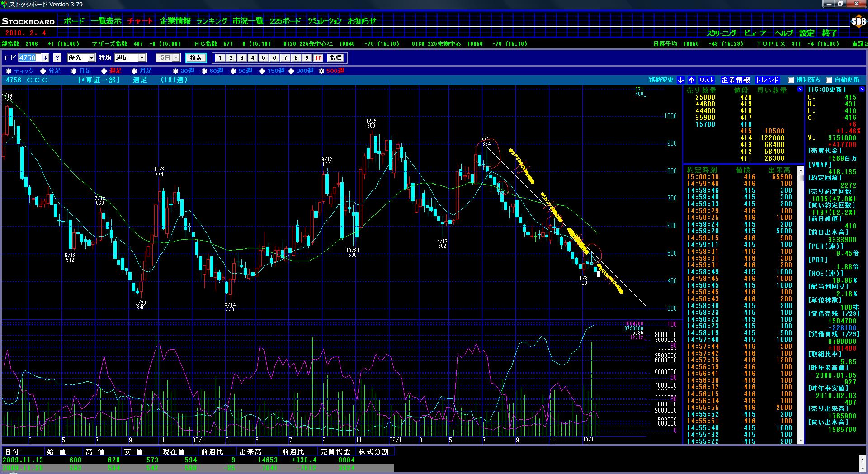Viewport: 868px width, 474px height.
Task: Go to previous stock with 銘柄変更 up arrow
Action: point(692,80)
